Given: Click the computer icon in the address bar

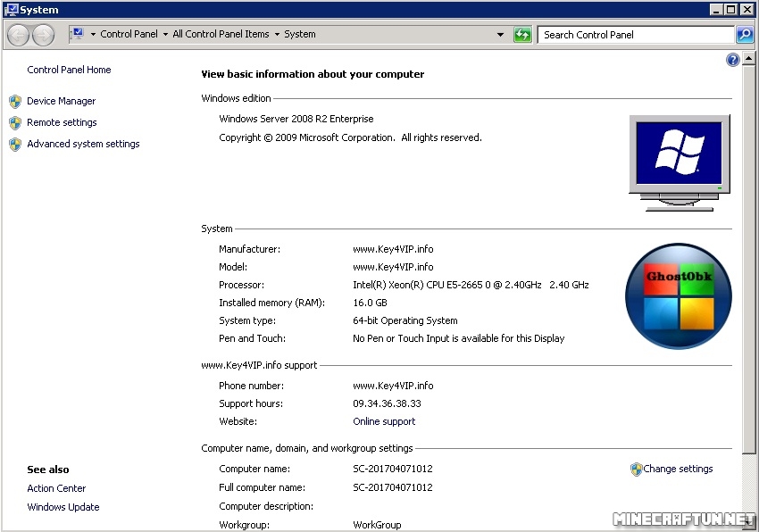Looking at the screenshot, I should click(x=78, y=33).
